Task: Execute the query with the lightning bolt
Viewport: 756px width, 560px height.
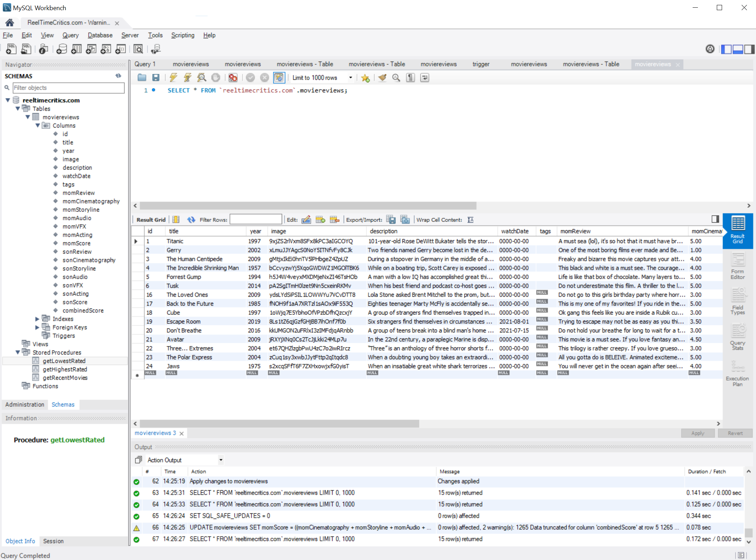Action: click(x=173, y=78)
